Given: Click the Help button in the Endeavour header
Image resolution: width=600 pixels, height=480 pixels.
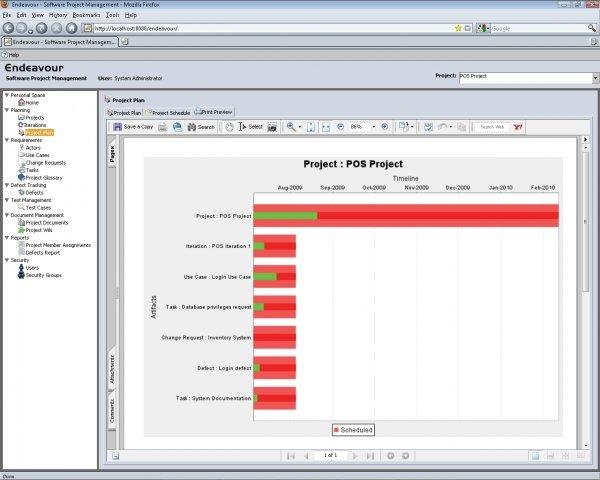Looking at the screenshot, I should (11, 55).
